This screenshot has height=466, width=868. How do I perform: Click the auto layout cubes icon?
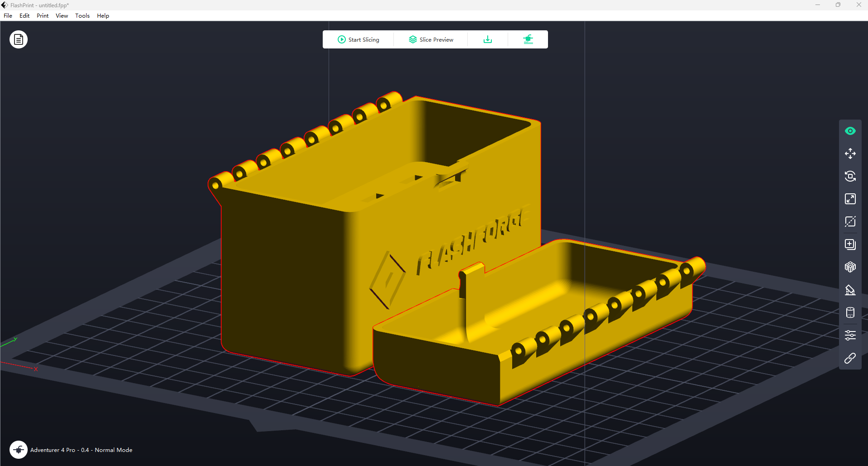pos(850,267)
